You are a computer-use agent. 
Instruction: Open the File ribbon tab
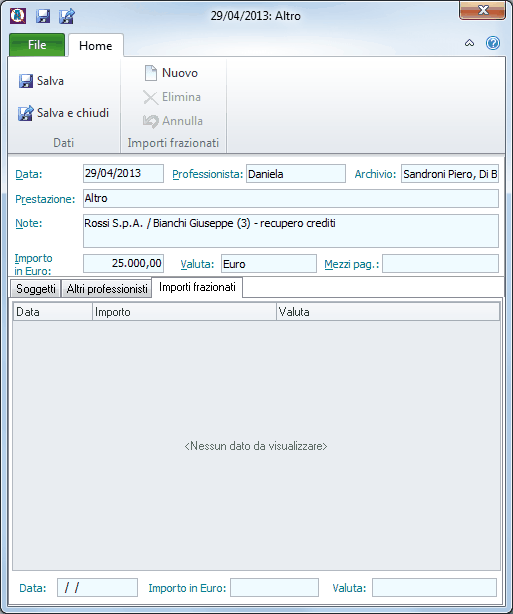[x=37, y=45]
